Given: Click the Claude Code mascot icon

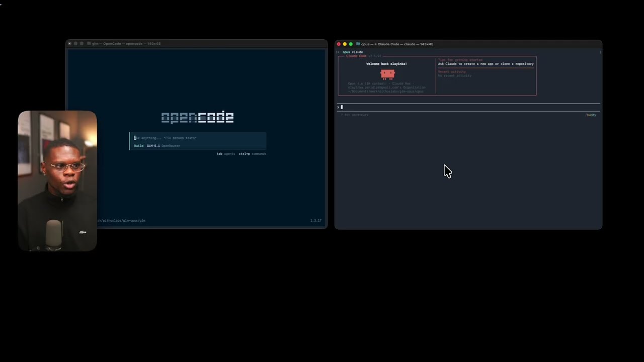Looking at the screenshot, I should (x=387, y=74).
